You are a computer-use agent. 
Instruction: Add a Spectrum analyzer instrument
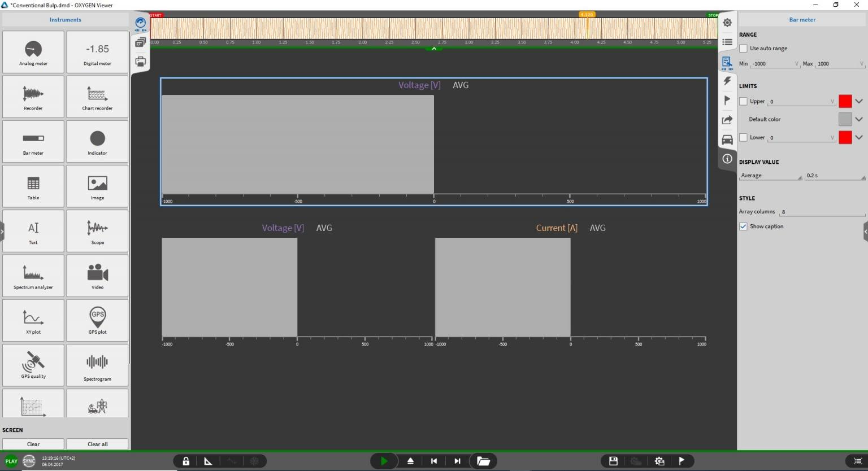(33, 276)
